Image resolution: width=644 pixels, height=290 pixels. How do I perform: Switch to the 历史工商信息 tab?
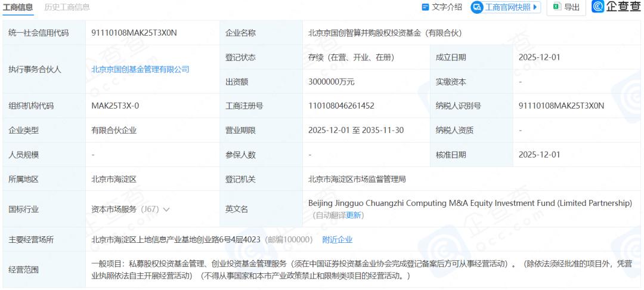point(67,7)
